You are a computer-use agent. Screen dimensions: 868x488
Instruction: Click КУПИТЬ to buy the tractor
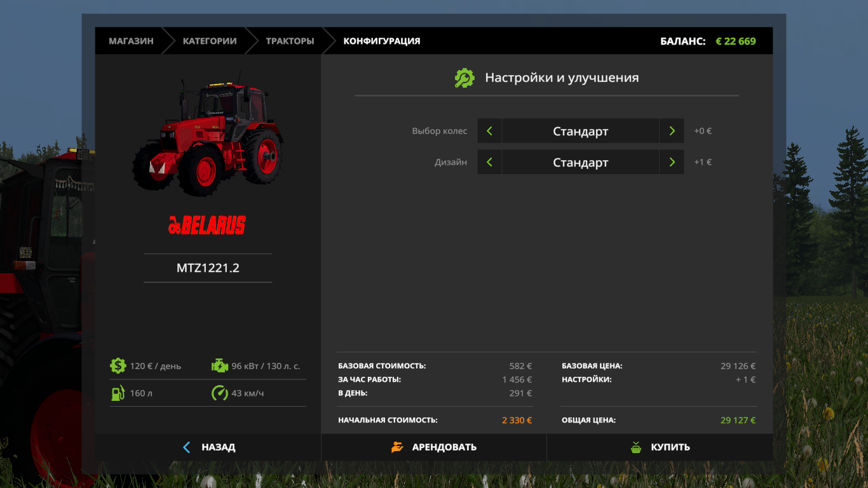pyautogui.click(x=660, y=447)
